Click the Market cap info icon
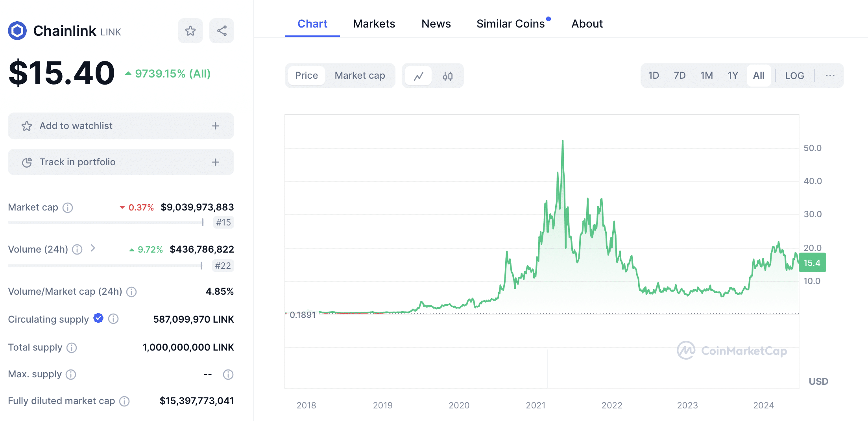 [x=68, y=207]
